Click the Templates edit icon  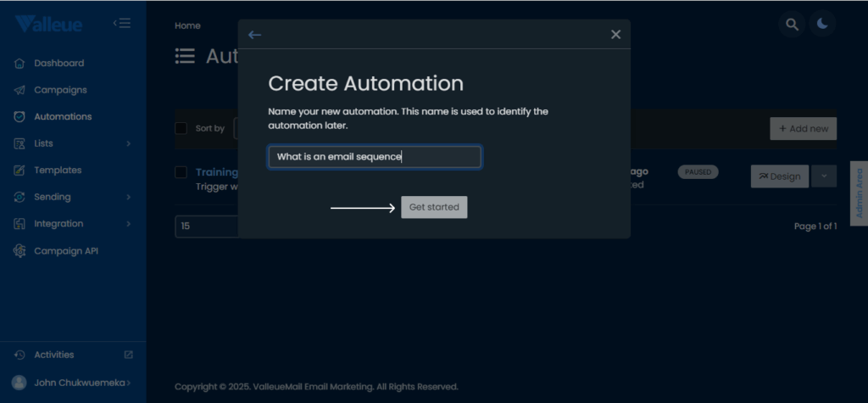pyautogui.click(x=19, y=171)
